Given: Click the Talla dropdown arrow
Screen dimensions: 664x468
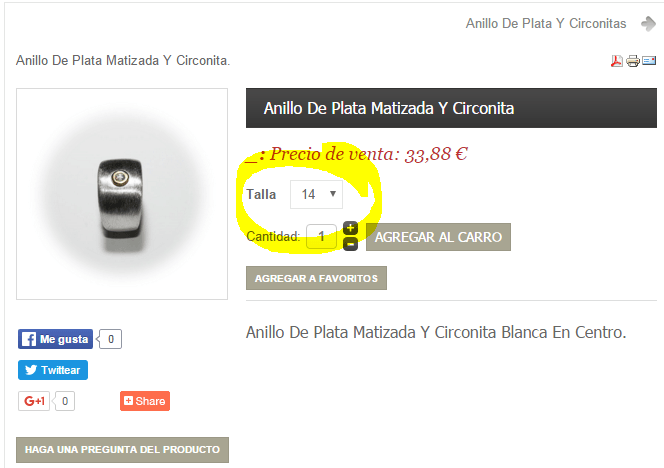Looking at the screenshot, I should (x=333, y=194).
